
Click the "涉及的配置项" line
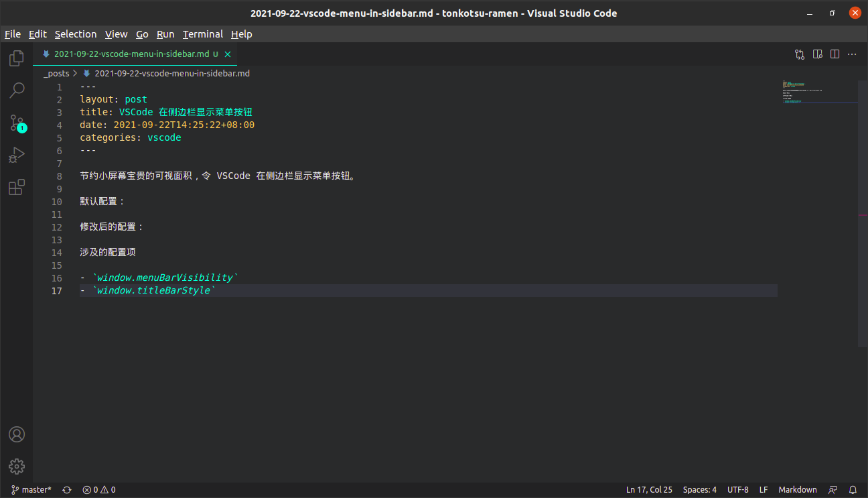tap(108, 253)
